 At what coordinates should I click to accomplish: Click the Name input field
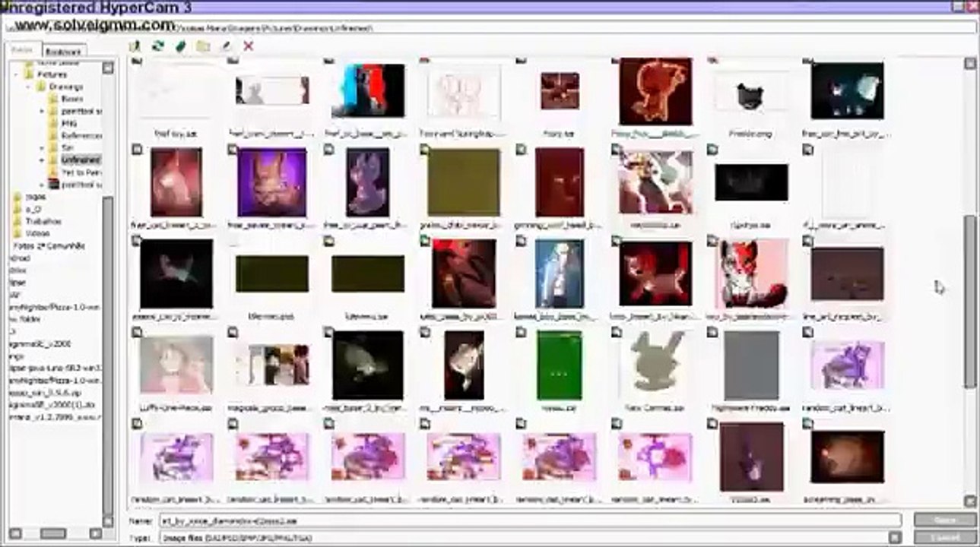(529, 521)
